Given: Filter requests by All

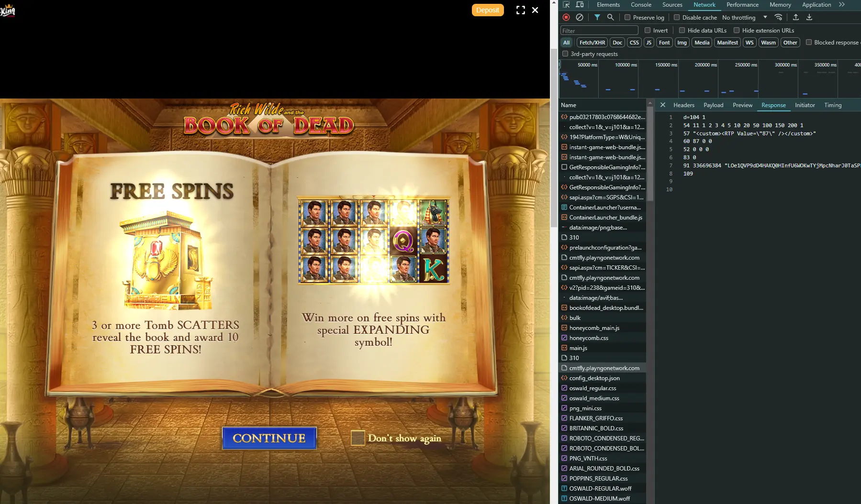Looking at the screenshot, I should [566, 43].
